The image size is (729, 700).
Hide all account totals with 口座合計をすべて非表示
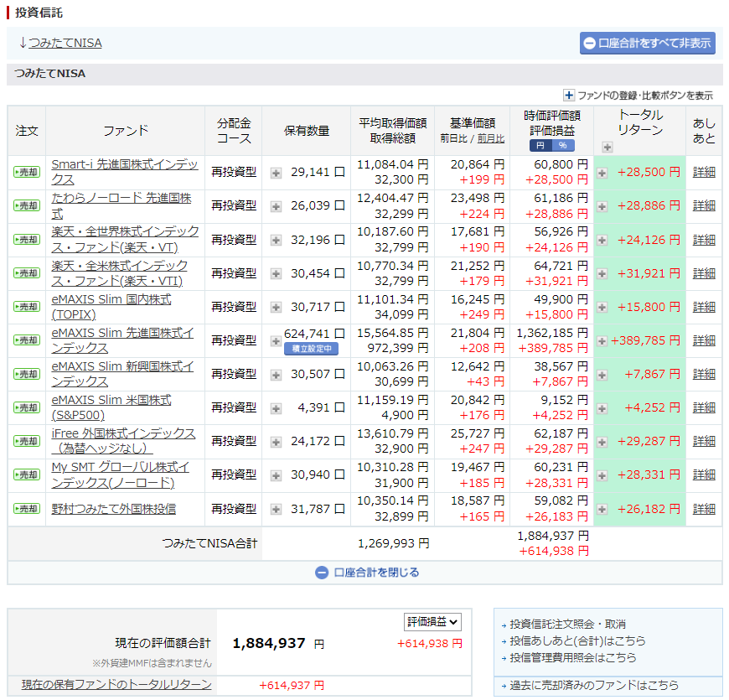click(x=647, y=44)
